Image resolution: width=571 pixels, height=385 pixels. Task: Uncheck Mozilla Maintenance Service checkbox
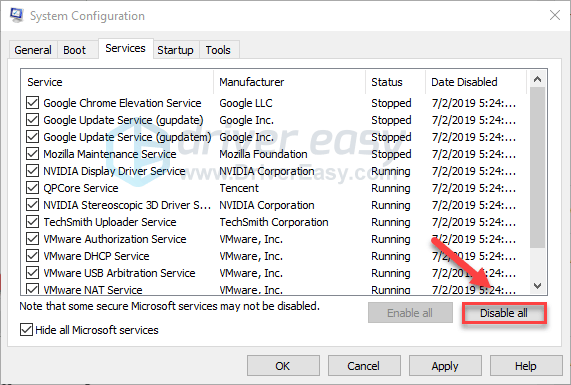click(x=32, y=154)
